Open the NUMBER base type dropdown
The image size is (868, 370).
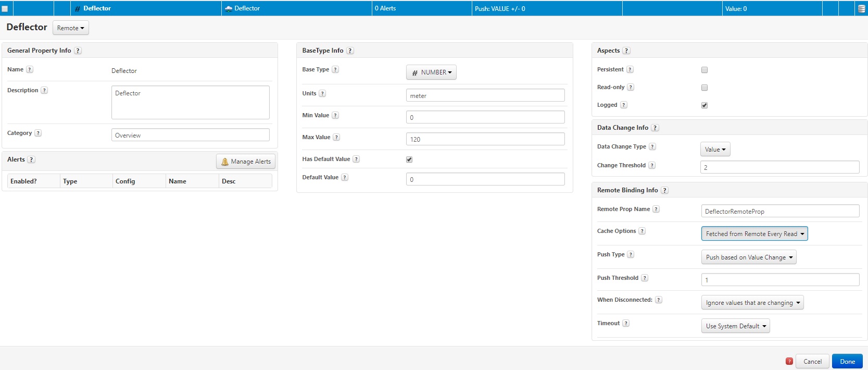(431, 72)
